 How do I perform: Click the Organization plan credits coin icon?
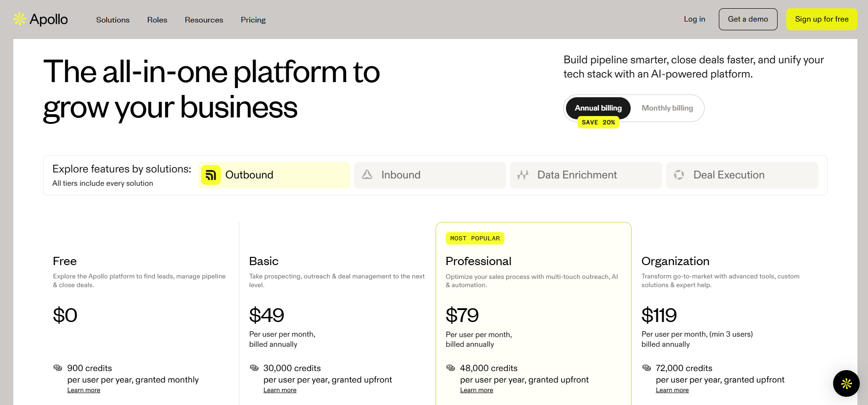point(646,368)
